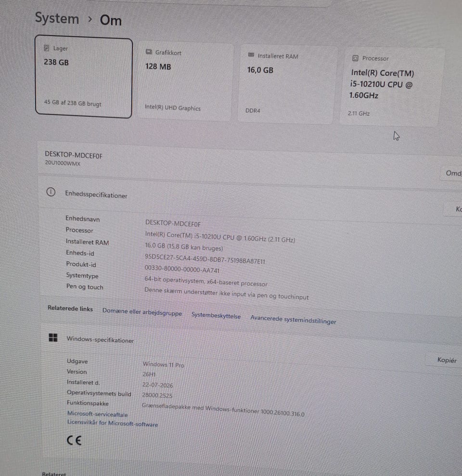The image size is (462, 476).
Task: Click the CE mark icon
Action: 75,440
